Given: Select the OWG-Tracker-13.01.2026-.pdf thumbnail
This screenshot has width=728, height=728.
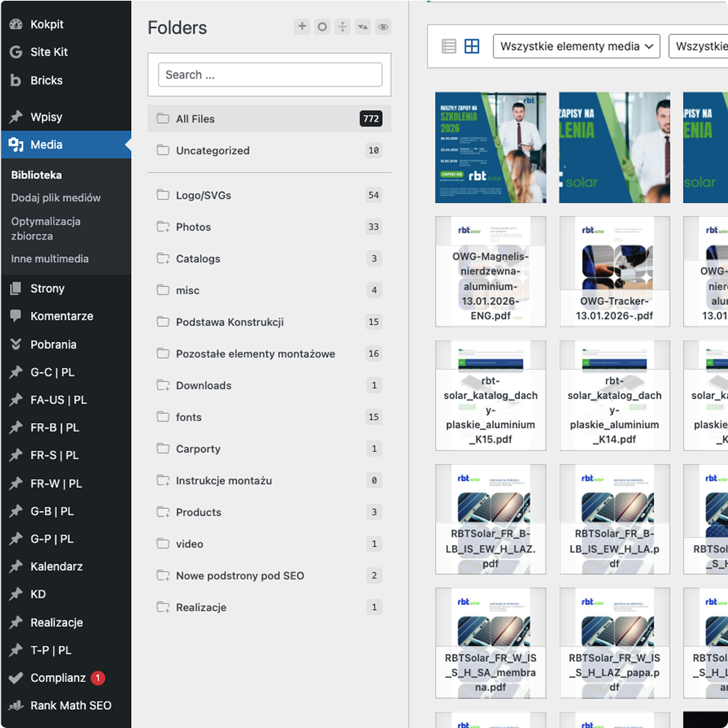Looking at the screenshot, I should [614, 272].
